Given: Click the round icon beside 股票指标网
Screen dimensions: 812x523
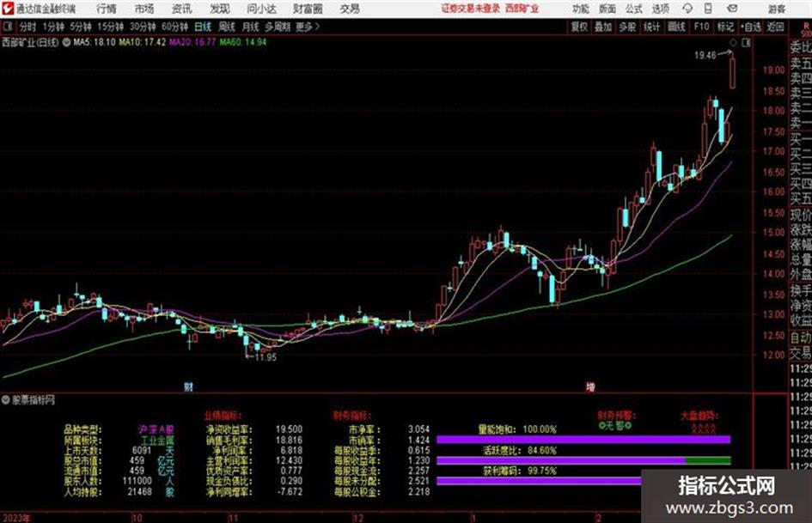Looking at the screenshot, I should pos(6,399).
